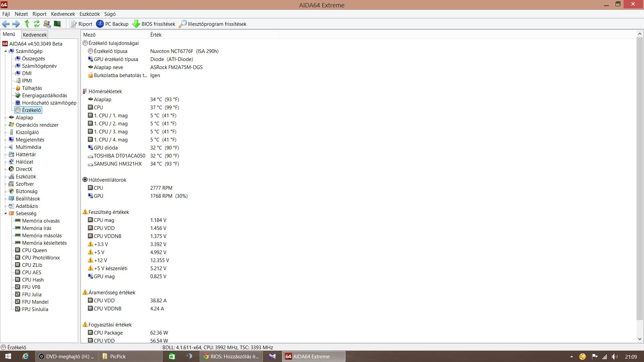Click BIOS frissítések toolbar button

(x=154, y=24)
